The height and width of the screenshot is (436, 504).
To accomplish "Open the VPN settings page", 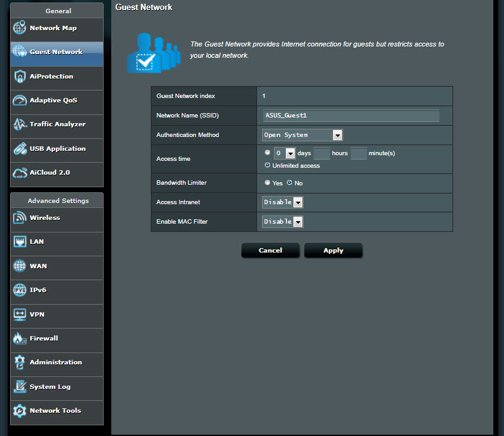I will click(57, 315).
